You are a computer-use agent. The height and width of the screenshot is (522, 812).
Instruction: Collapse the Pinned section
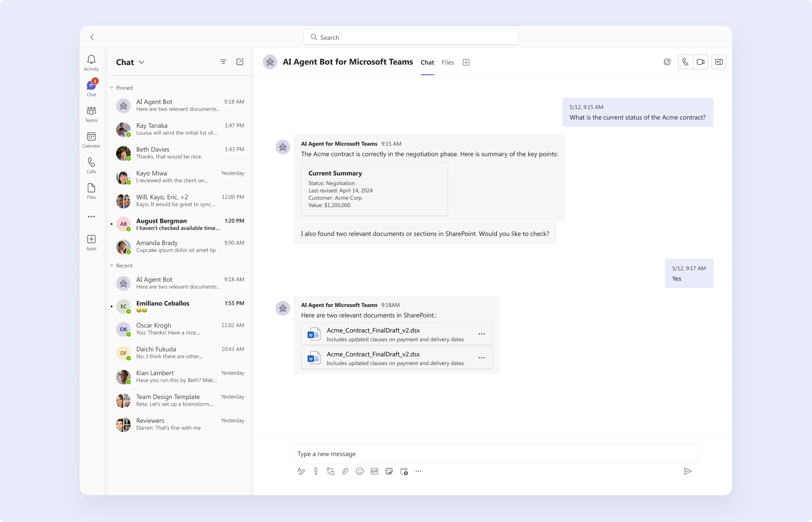click(x=111, y=88)
